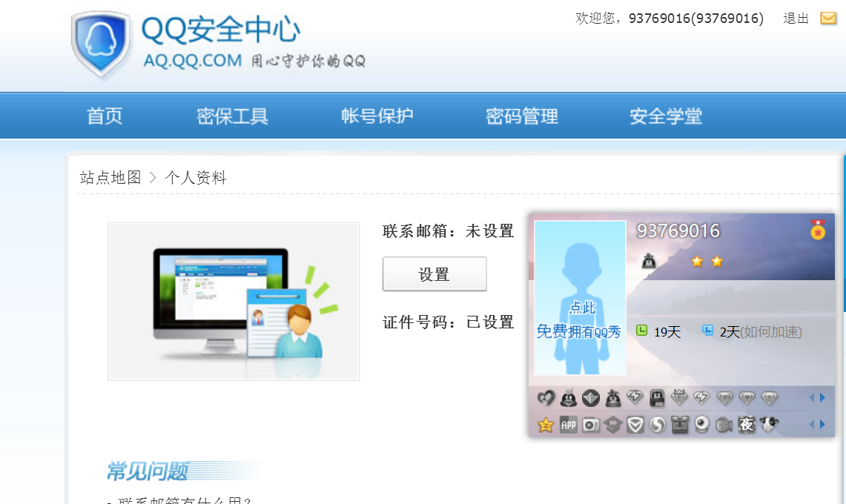Click the 退出 logout link
The height and width of the screenshot is (504, 846).
[796, 19]
